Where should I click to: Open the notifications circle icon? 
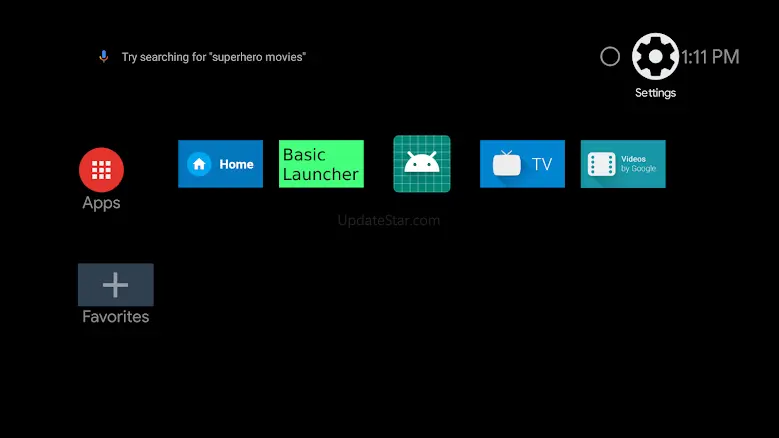tap(610, 57)
